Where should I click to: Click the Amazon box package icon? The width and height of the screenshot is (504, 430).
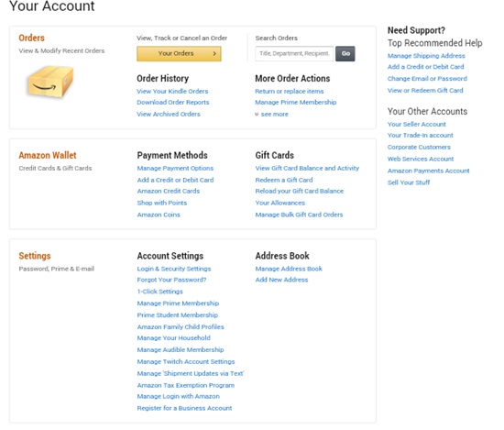(x=50, y=82)
